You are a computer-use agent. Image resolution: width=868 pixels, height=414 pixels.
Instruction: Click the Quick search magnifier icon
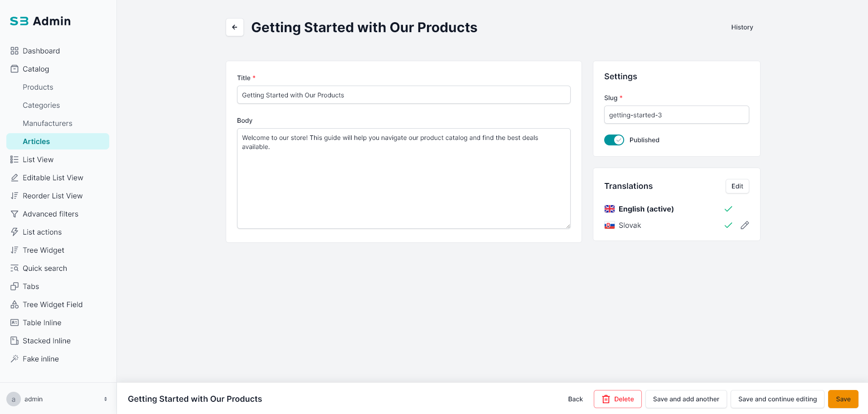click(x=15, y=268)
